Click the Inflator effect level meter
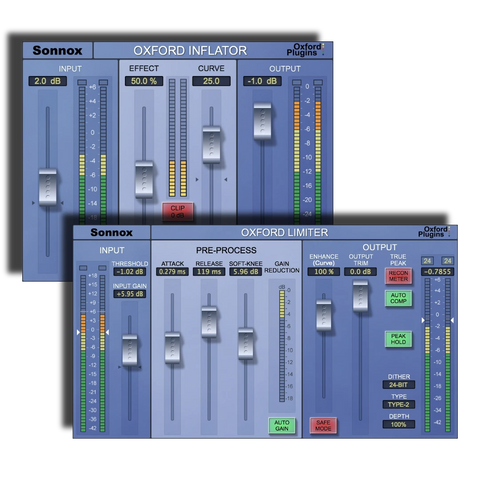 178,138
